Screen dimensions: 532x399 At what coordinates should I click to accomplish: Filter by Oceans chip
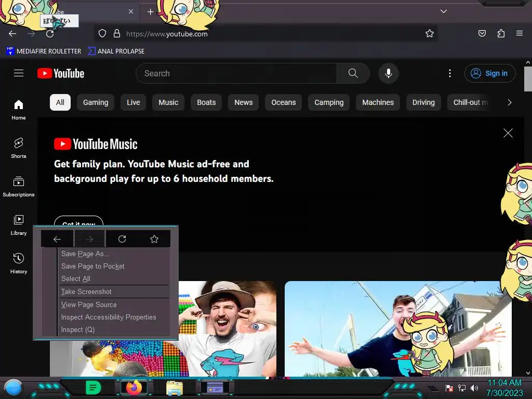click(x=284, y=102)
